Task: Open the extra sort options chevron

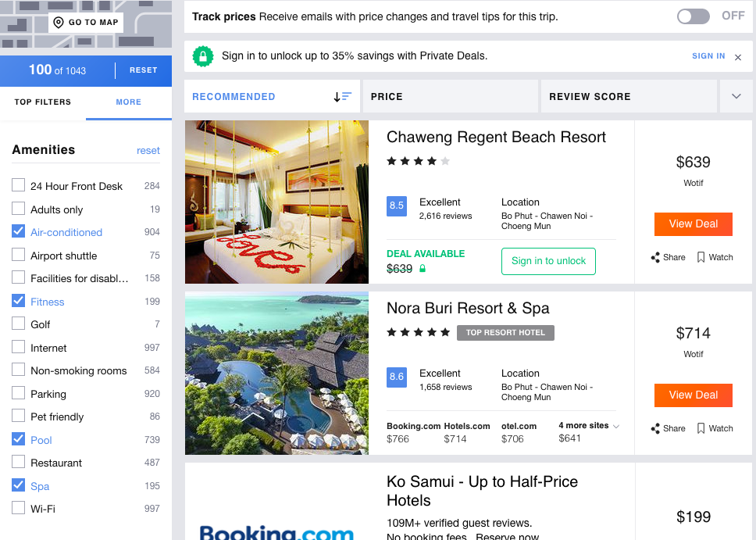Action: [736, 96]
